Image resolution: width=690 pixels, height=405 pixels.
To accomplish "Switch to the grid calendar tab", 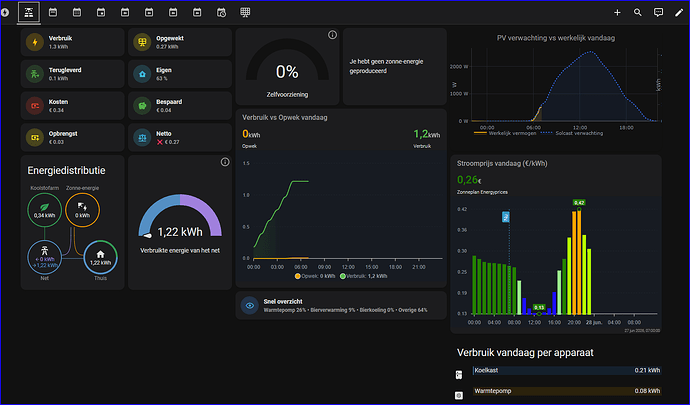I will click(245, 12).
